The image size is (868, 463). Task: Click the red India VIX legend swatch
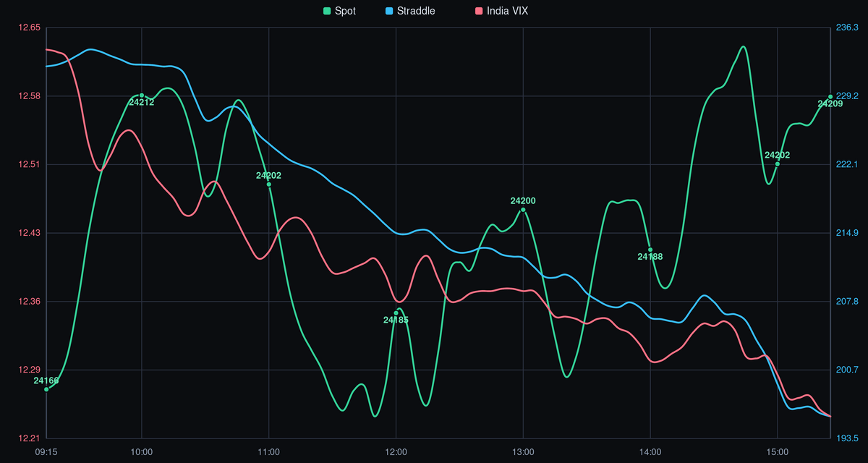479,11
